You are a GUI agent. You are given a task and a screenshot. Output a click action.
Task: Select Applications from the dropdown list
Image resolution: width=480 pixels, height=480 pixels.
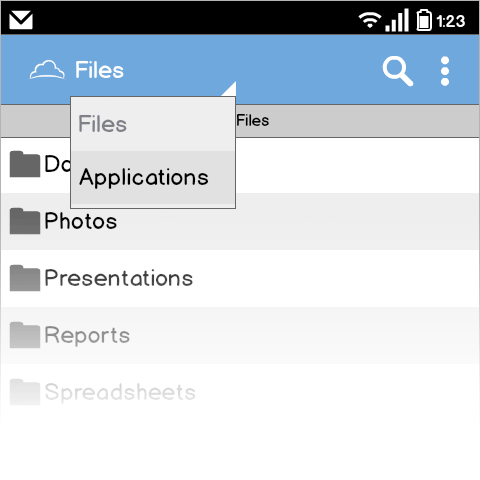pos(153,177)
